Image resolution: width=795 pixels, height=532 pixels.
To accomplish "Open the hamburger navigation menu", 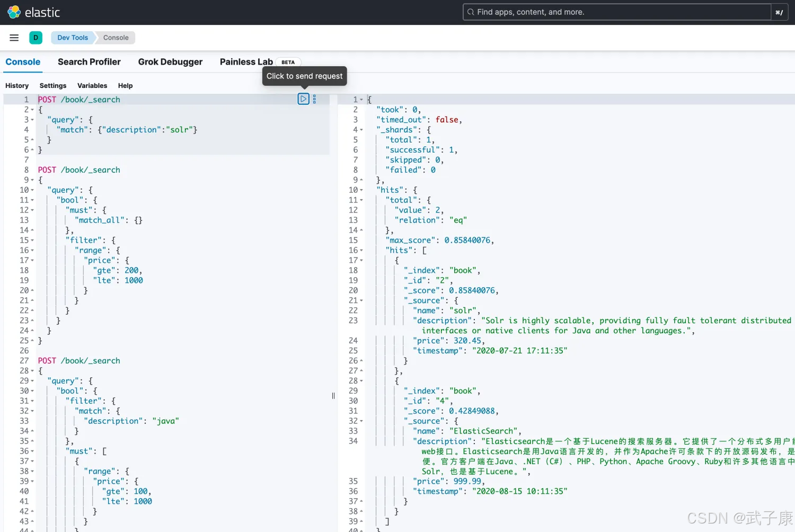I will pyautogui.click(x=14, y=38).
